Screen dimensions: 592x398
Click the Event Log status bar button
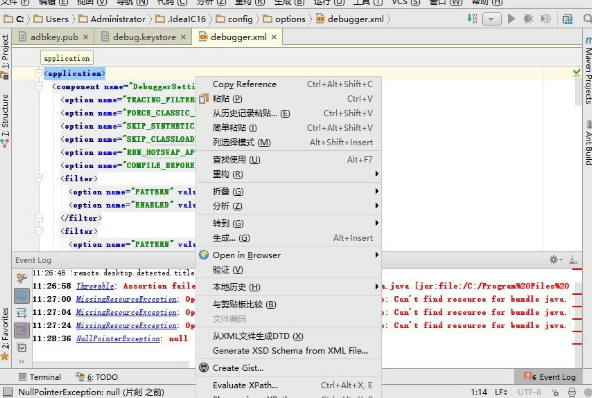coord(549,377)
